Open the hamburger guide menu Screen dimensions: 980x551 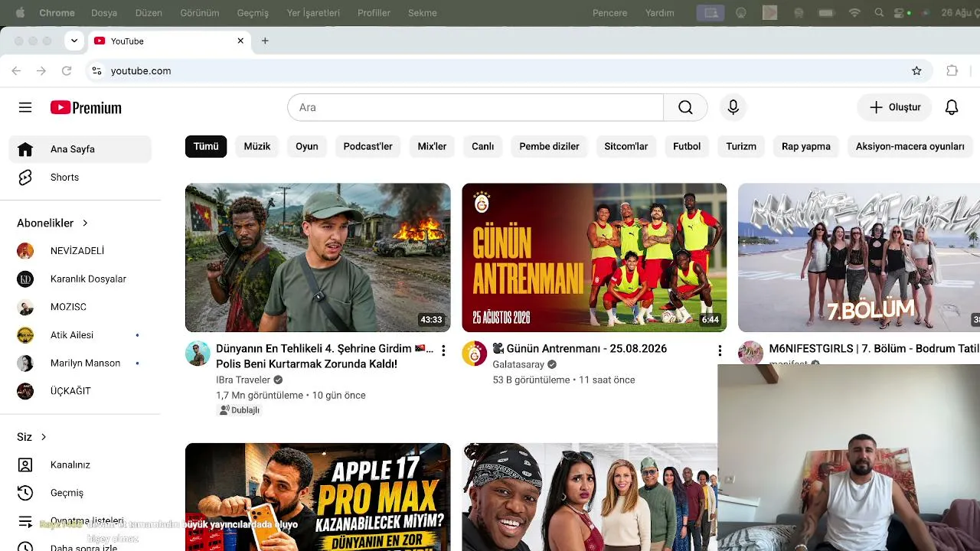(x=25, y=108)
